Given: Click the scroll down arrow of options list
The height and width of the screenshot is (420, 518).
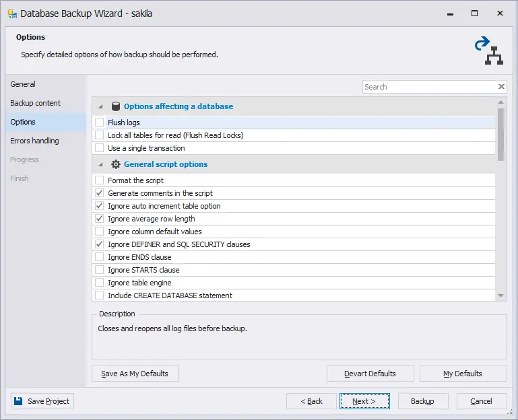Looking at the screenshot, I should coord(500,295).
